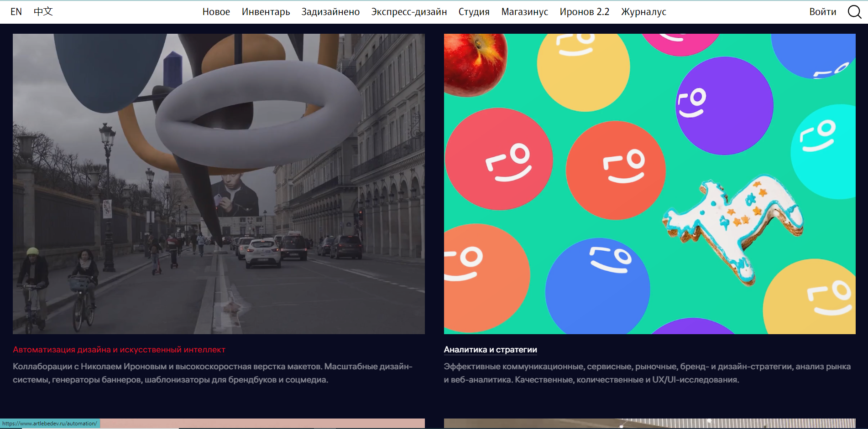Go to Задизайнено section
868x429 pixels.
point(330,12)
